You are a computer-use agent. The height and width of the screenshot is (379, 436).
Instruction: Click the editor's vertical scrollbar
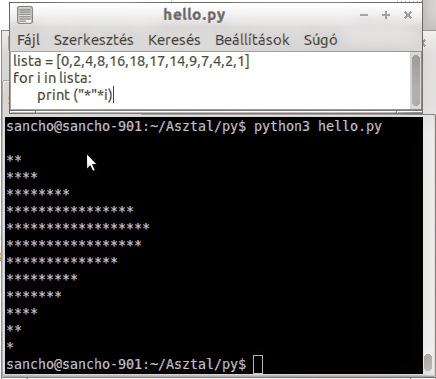click(416, 80)
